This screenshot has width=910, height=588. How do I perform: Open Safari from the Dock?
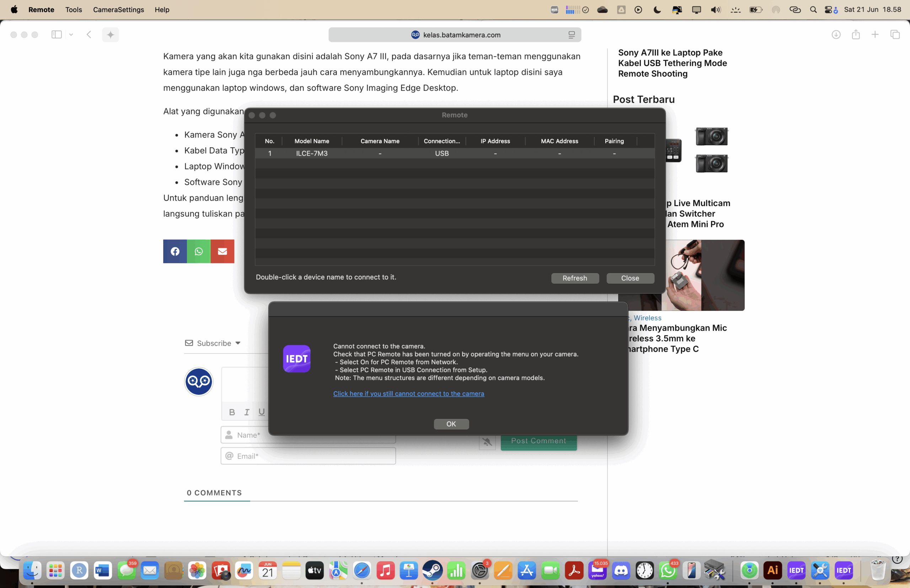click(362, 571)
